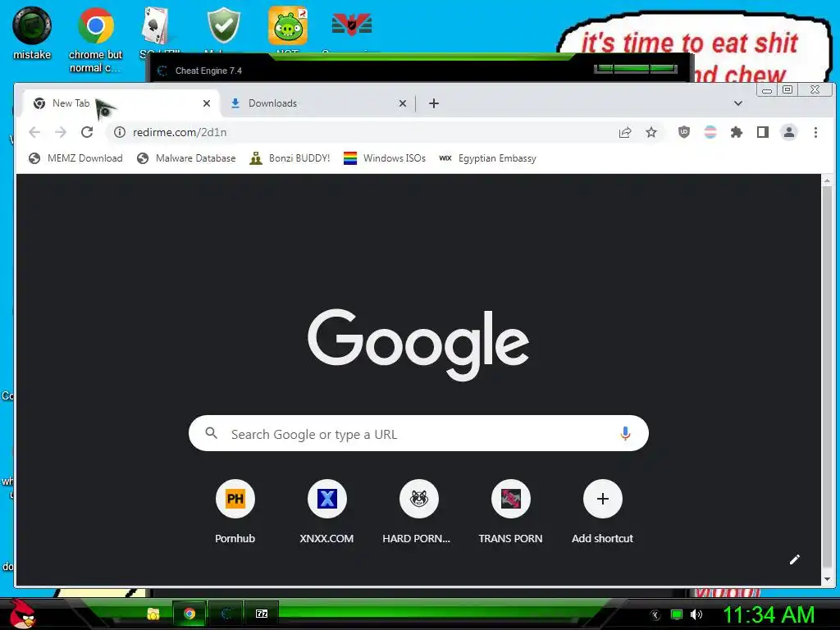The width and height of the screenshot is (840, 630).
Task: Start voice search with the microphone
Action: pyautogui.click(x=625, y=433)
